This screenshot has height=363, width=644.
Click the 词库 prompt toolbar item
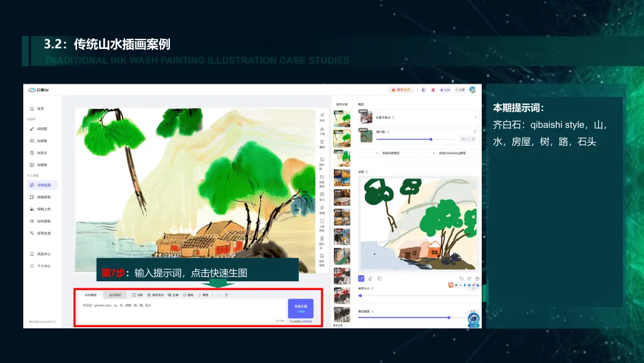coord(138,295)
